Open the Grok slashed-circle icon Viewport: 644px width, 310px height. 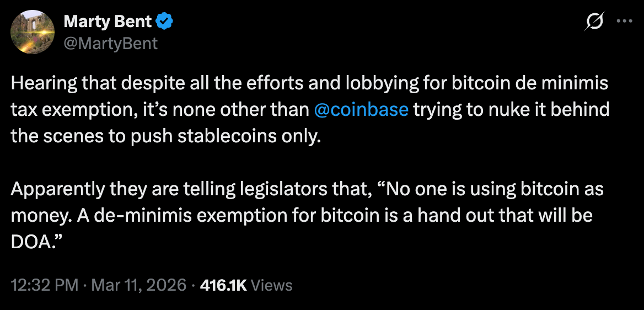point(594,22)
